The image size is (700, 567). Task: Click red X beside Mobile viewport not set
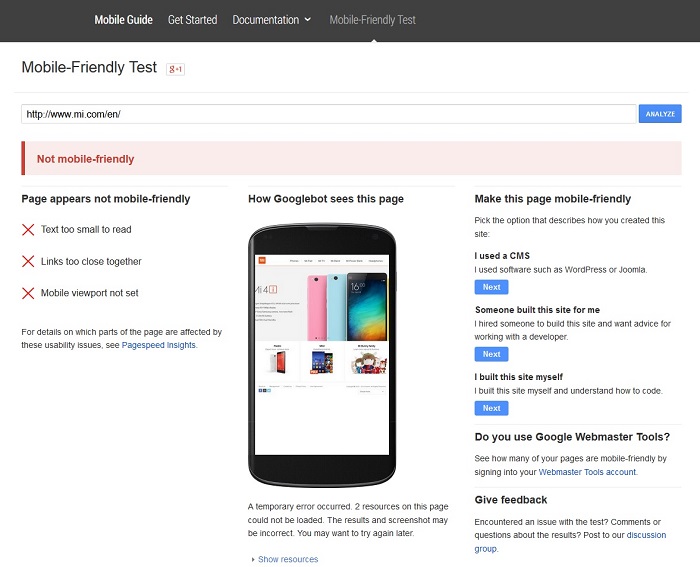(x=28, y=294)
